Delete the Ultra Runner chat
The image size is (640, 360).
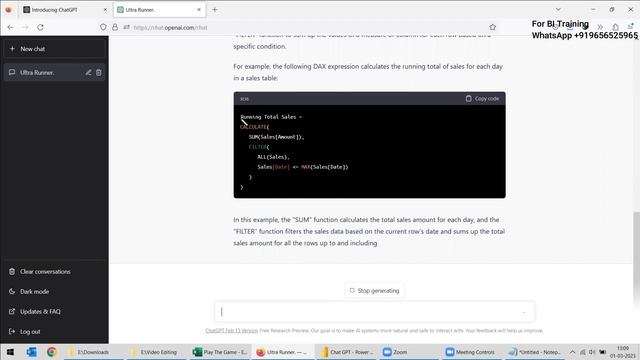[x=99, y=72]
